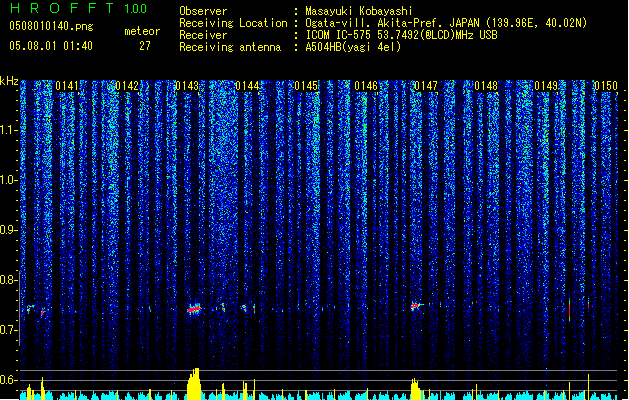The image size is (629, 400).
Task: Click the 1.1 kHz axis label
Action: pyautogui.click(x=9, y=130)
